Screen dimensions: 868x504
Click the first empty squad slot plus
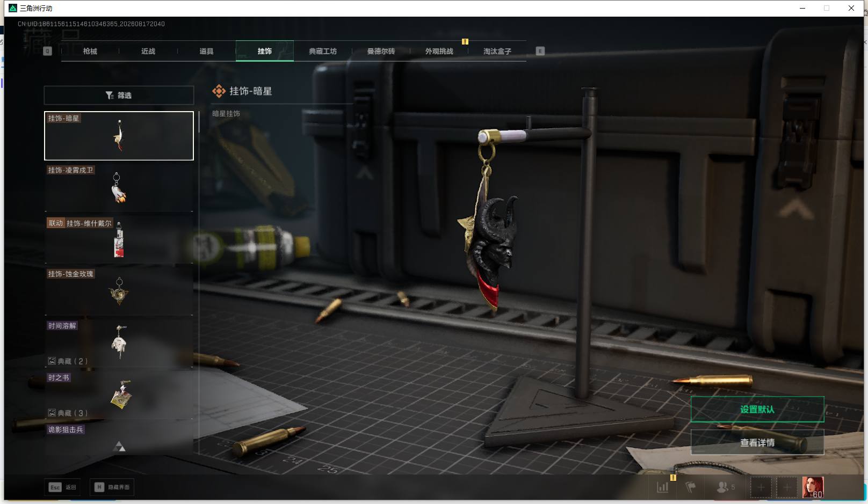761,487
